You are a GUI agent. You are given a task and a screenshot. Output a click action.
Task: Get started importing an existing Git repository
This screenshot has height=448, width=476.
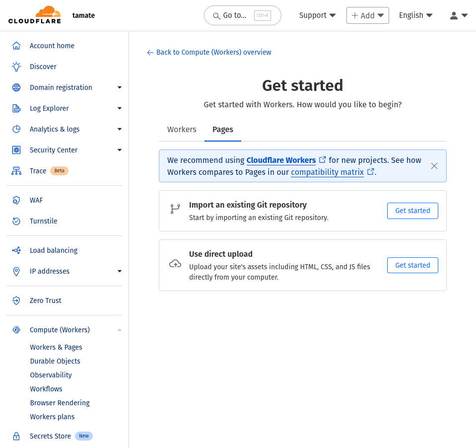[412, 211]
